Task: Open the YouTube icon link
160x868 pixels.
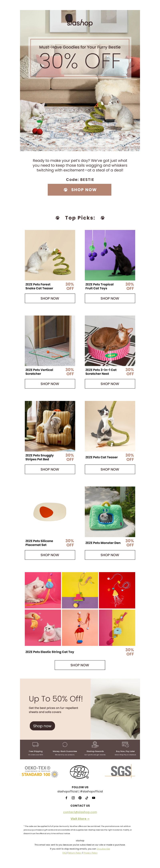Action: coord(93,798)
